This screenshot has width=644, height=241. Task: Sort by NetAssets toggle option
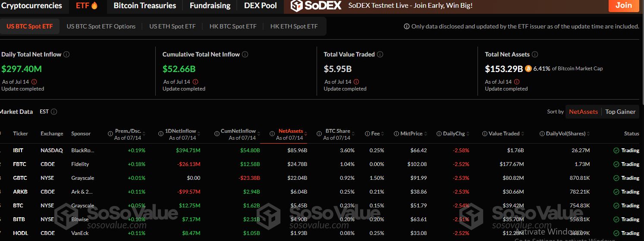tap(583, 112)
